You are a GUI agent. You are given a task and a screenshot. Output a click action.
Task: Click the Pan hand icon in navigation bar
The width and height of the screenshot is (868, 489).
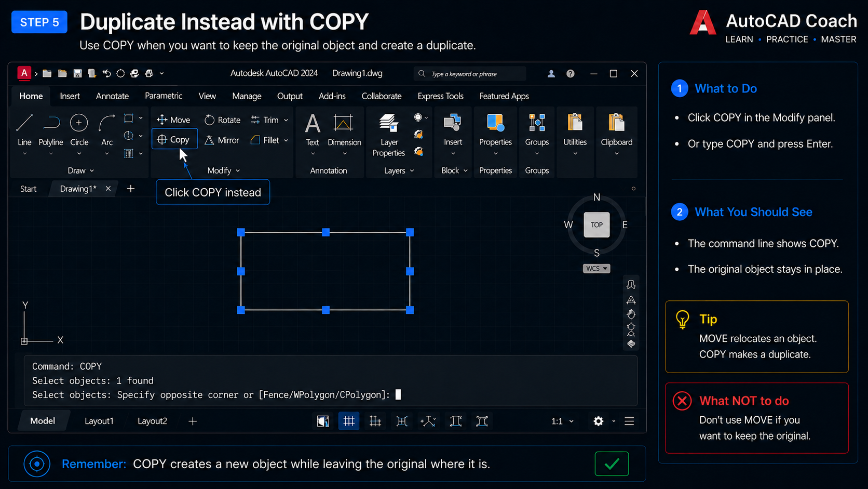(631, 314)
